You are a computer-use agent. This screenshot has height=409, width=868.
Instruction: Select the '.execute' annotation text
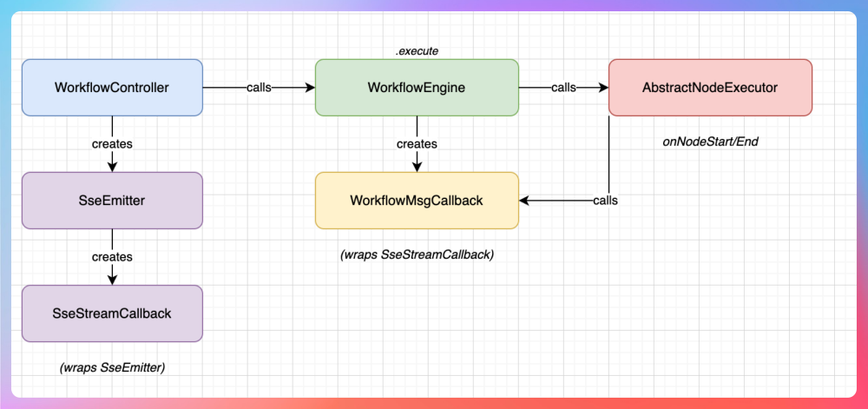tap(417, 51)
